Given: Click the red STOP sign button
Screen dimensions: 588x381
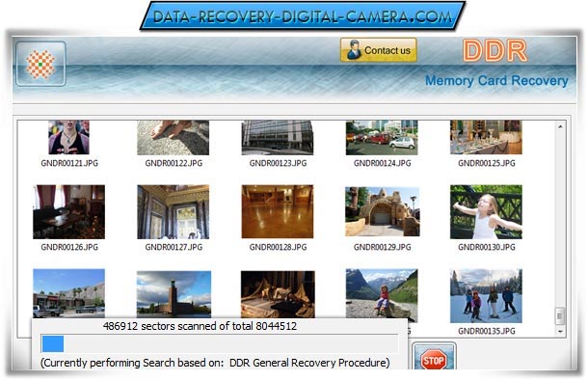Looking at the screenshot, I should (434, 360).
